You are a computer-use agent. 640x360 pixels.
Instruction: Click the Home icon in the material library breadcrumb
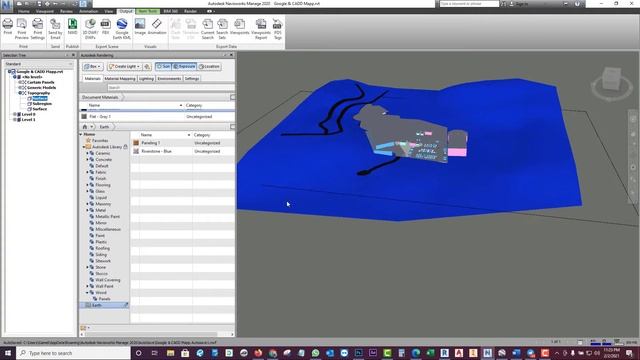pos(84,127)
